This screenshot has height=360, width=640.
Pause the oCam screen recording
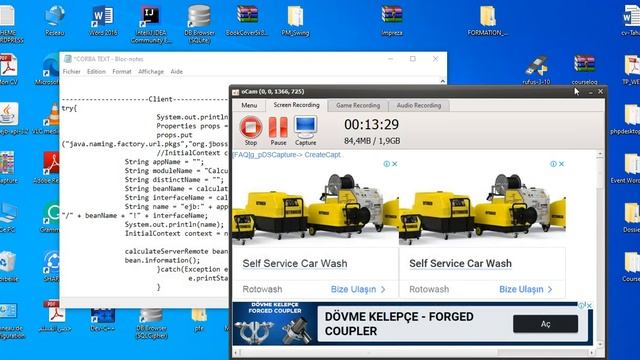[278, 131]
